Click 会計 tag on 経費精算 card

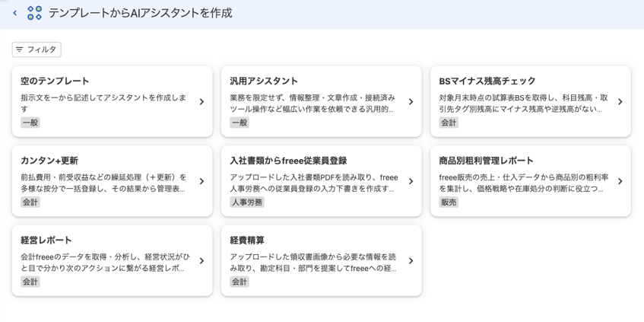pyautogui.click(x=240, y=282)
